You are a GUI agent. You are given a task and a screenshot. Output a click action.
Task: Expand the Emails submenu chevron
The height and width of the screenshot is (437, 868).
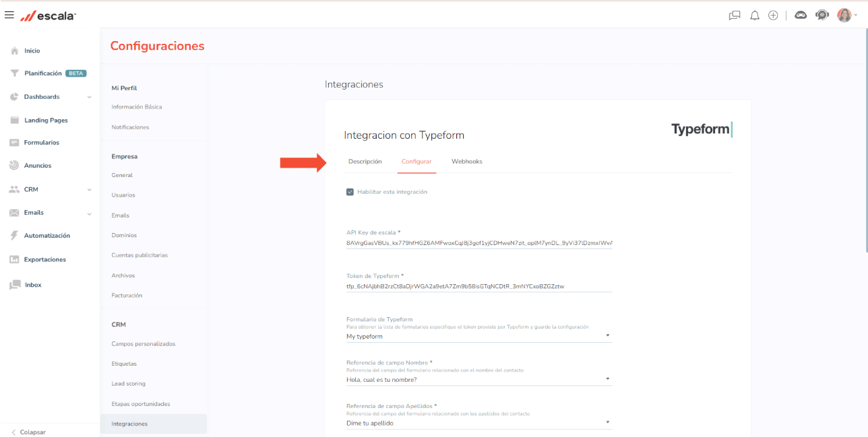coord(90,213)
